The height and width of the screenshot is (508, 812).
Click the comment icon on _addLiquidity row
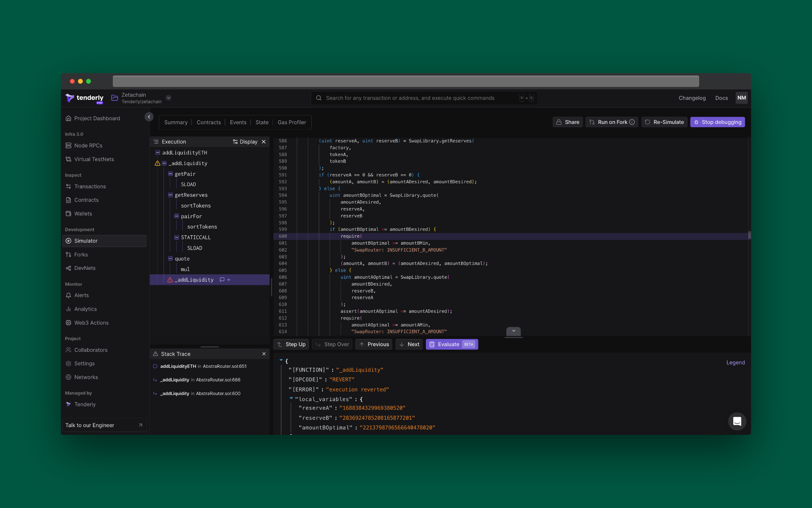[222, 280]
